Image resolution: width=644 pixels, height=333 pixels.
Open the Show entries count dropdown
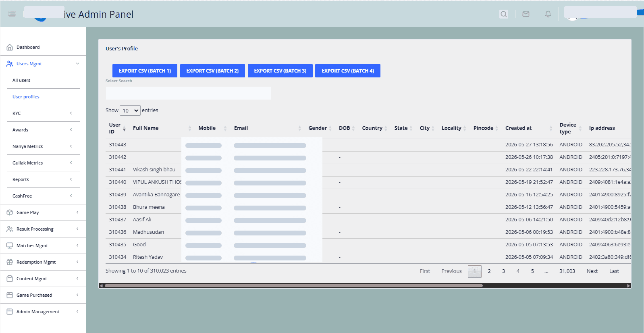click(x=130, y=110)
